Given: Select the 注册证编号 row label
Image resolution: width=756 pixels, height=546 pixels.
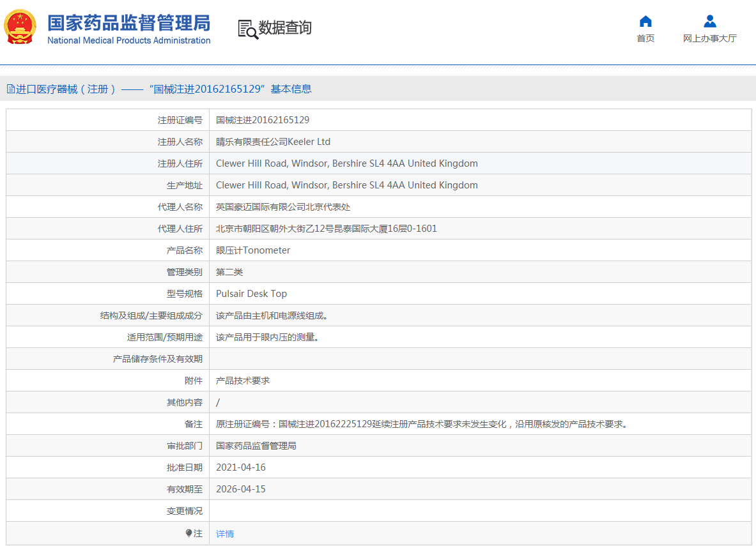Looking at the screenshot, I should pos(180,120).
